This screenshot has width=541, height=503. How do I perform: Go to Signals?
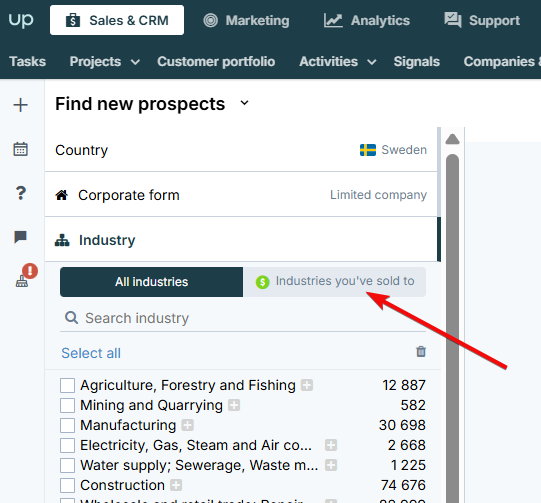417,61
